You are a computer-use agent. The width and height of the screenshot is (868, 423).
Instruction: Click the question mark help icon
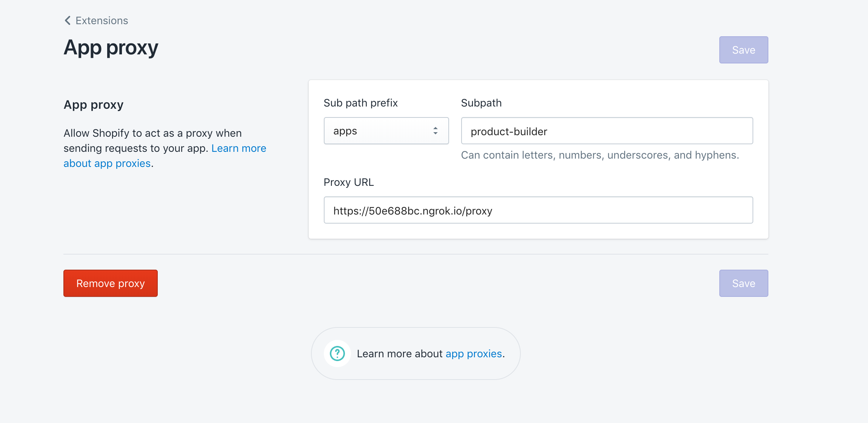coord(337,354)
